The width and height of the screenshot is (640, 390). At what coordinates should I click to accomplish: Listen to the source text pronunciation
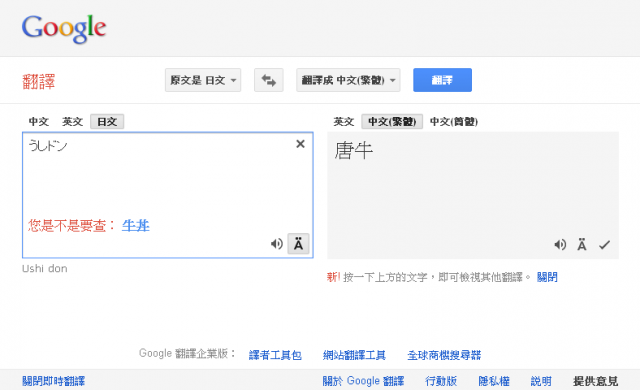(276, 244)
